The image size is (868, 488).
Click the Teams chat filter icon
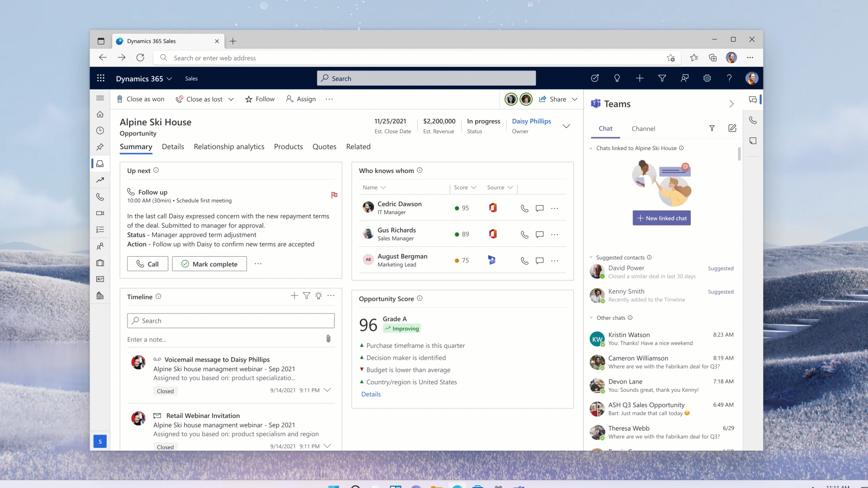tap(712, 128)
